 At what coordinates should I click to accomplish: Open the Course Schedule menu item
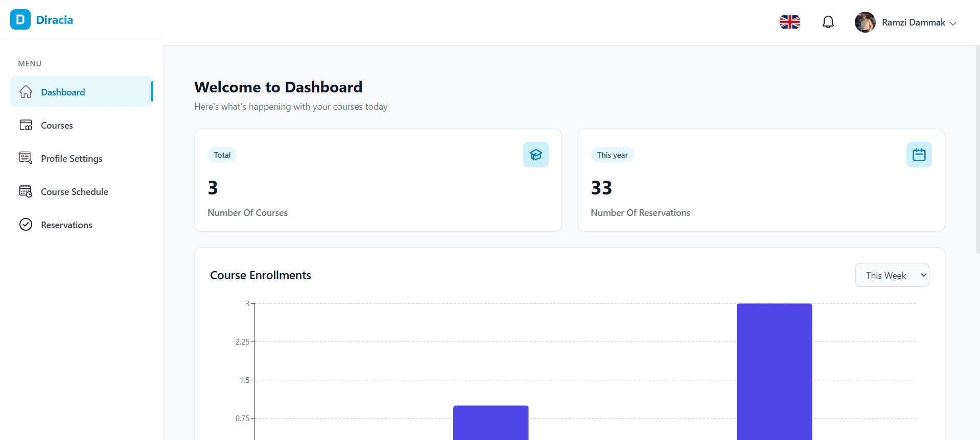coord(82,191)
